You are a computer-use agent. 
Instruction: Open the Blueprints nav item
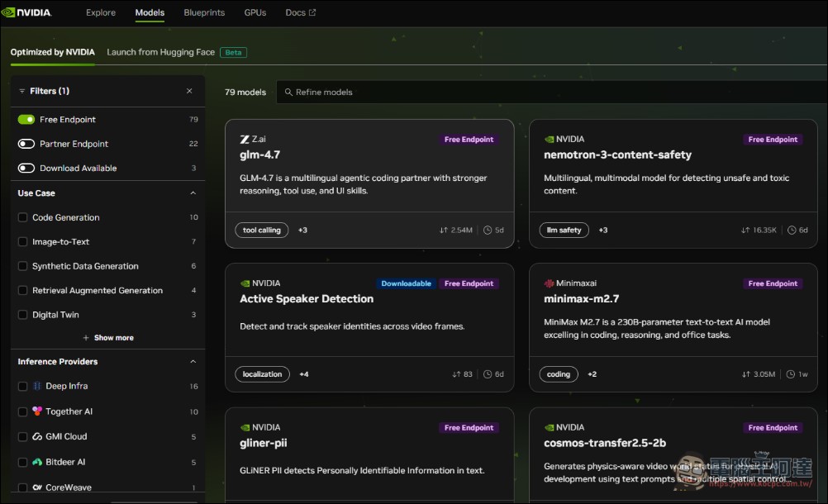click(x=204, y=12)
